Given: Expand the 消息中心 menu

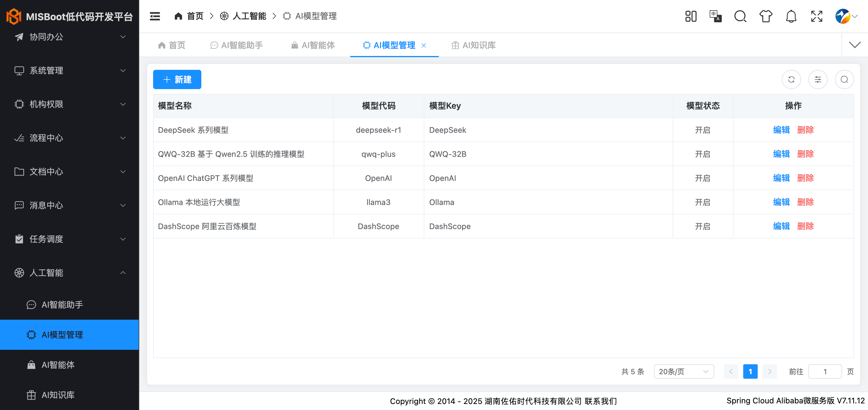Looking at the screenshot, I should pos(69,205).
